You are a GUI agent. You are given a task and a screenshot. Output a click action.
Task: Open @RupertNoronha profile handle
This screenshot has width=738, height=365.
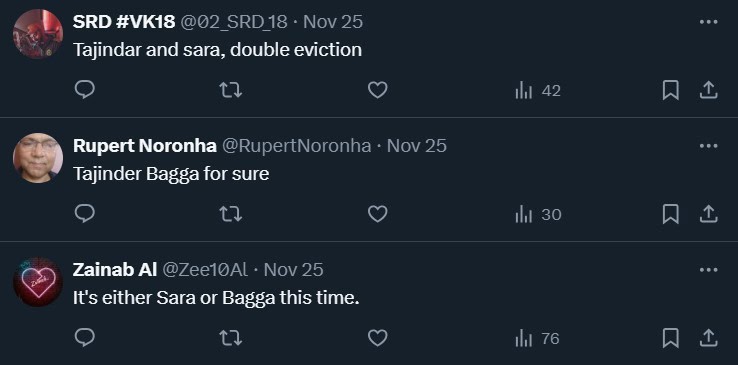tap(297, 146)
